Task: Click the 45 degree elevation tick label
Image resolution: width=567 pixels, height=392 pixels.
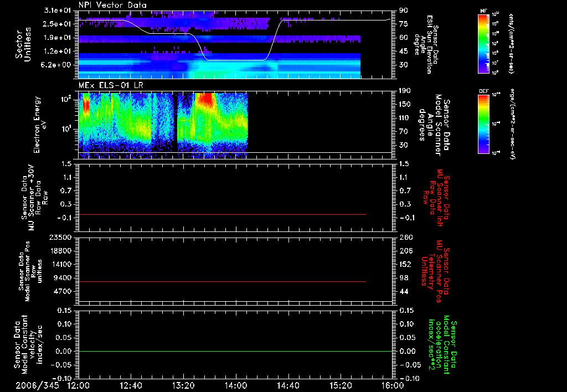Action: click(404, 51)
